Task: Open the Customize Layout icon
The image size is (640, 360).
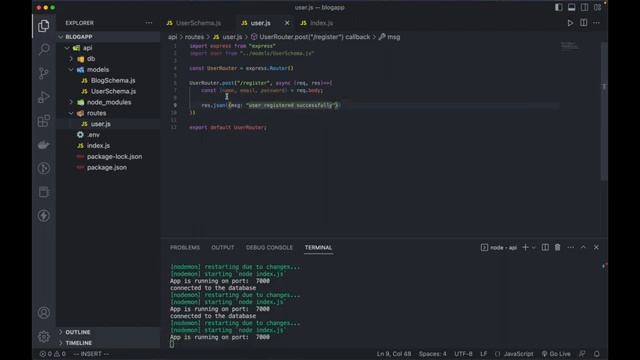Action: (598, 7)
